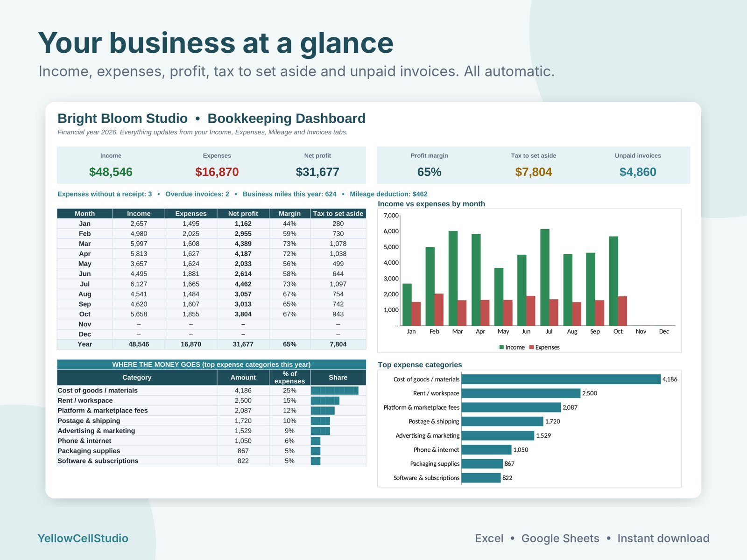
Task: Click May margin cell 56%
Action: pos(289,264)
